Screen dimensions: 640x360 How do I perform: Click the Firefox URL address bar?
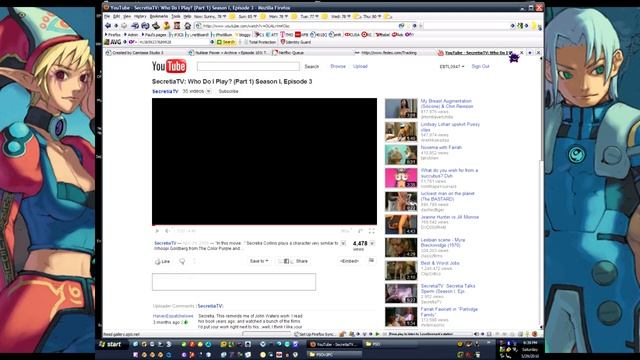tap(302, 26)
